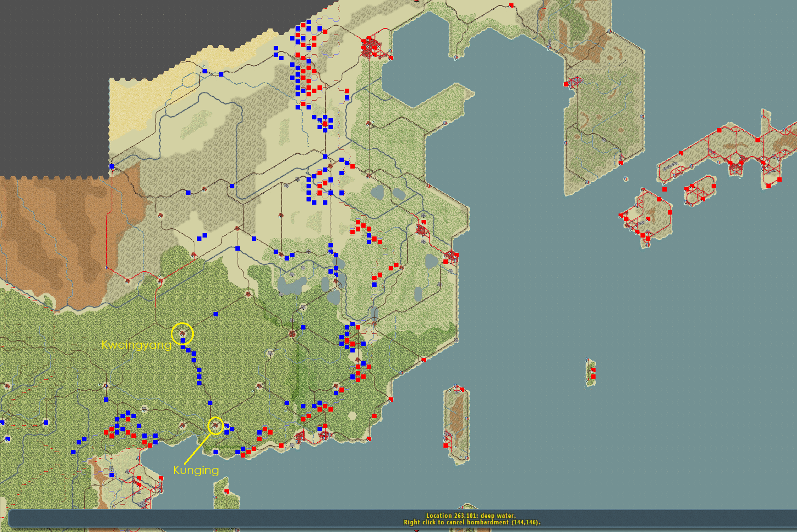Click tiny islet off Korea's southern tip
The image size is (797, 532).
click(x=626, y=179)
